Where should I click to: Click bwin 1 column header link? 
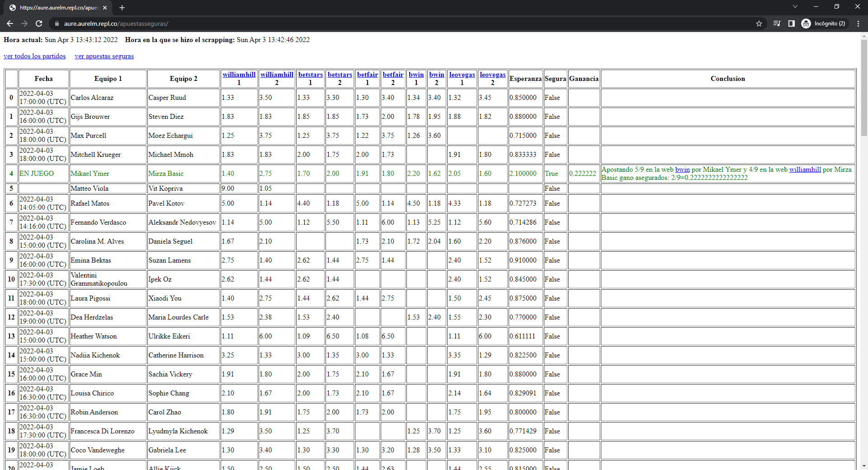tap(416, 75)
